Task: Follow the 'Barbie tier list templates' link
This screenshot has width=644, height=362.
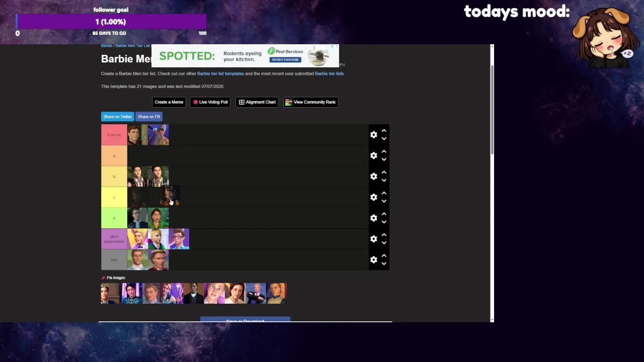Action: tap(220, 73)
